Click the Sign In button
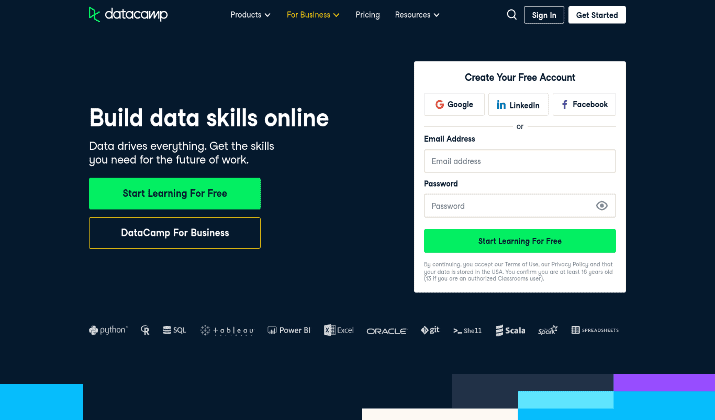The image size is (715, 420). (x=544, y=15)
